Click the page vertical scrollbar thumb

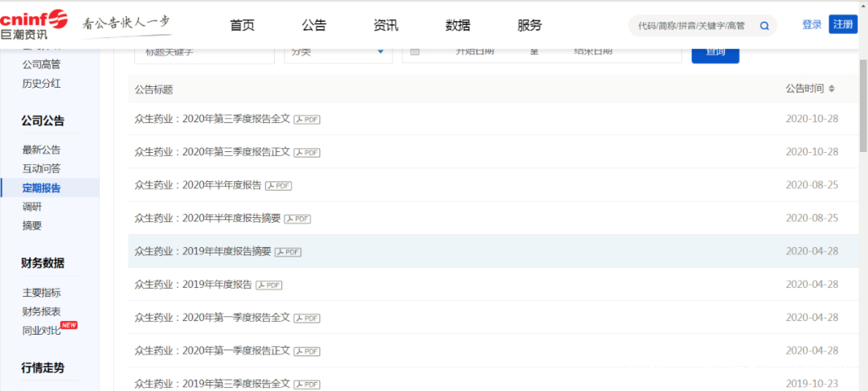[x=863, y=104]
